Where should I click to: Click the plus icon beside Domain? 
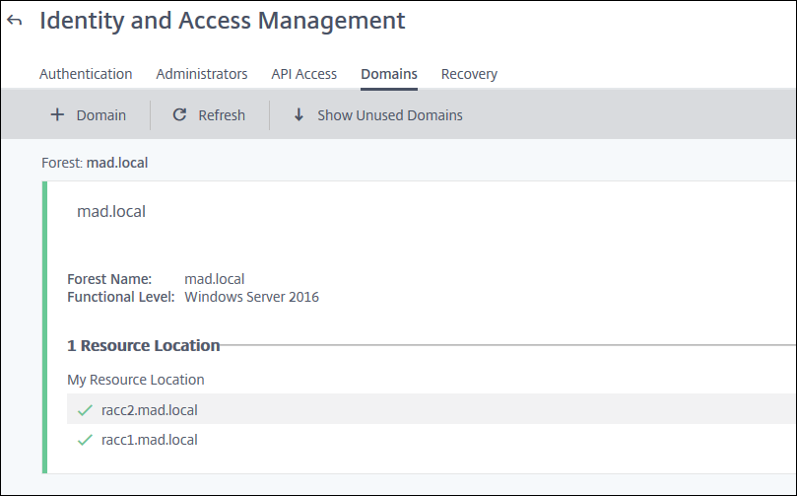(57, 115)
